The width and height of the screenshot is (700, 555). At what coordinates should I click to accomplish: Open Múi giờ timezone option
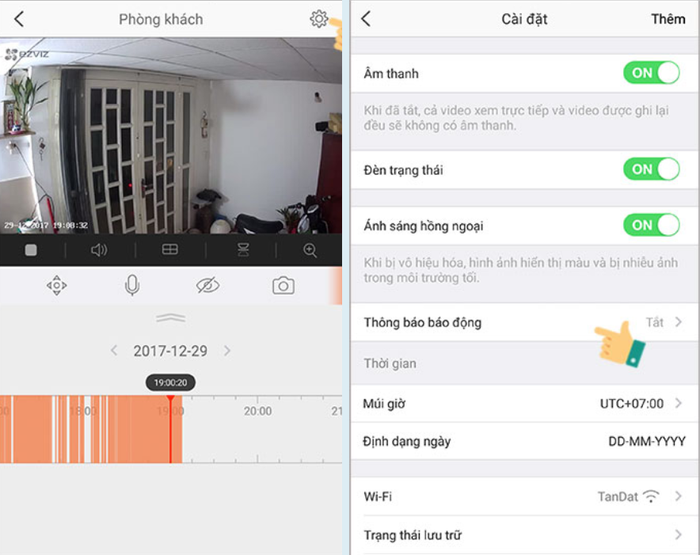[525, 404]
